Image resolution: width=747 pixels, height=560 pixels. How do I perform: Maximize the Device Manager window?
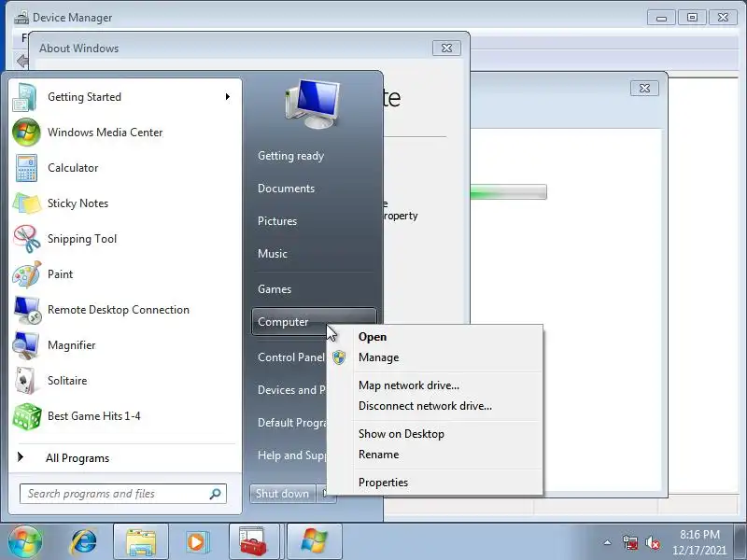coord(692,18)
